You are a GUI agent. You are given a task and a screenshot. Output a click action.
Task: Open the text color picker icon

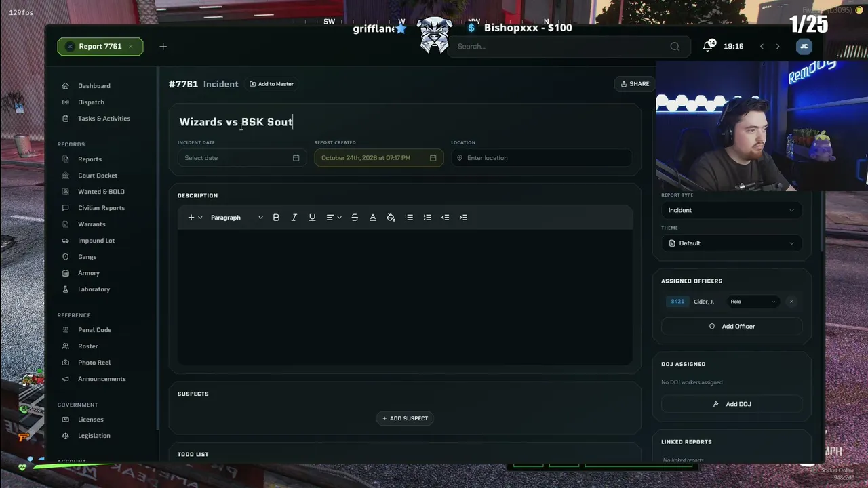(372, 218)
